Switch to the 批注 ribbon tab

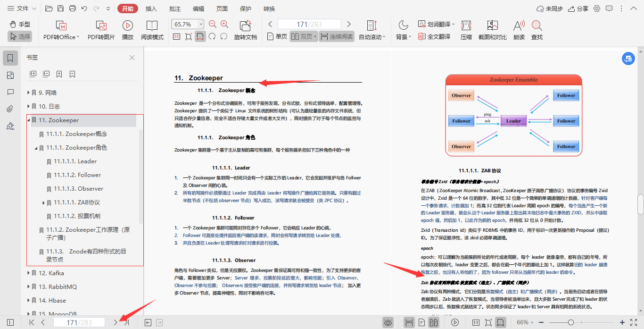pyautogui.click(x=174, y=8)
